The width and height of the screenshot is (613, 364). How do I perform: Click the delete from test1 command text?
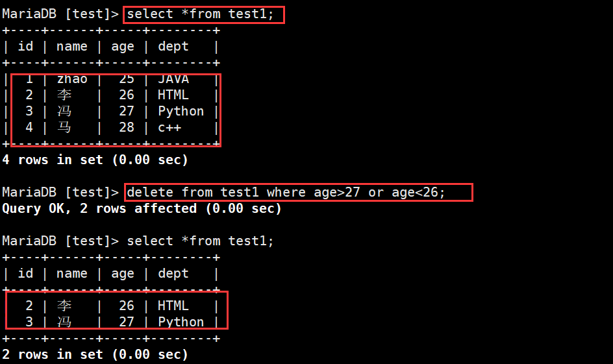(286, 193)
